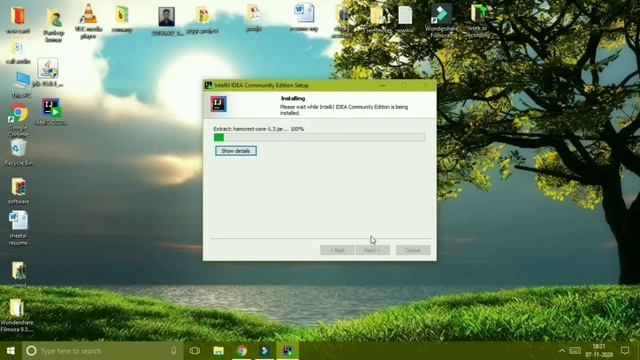This screenshot has width=640, height=360.
Task: Show hidden system tray icons
Action: 562,351
